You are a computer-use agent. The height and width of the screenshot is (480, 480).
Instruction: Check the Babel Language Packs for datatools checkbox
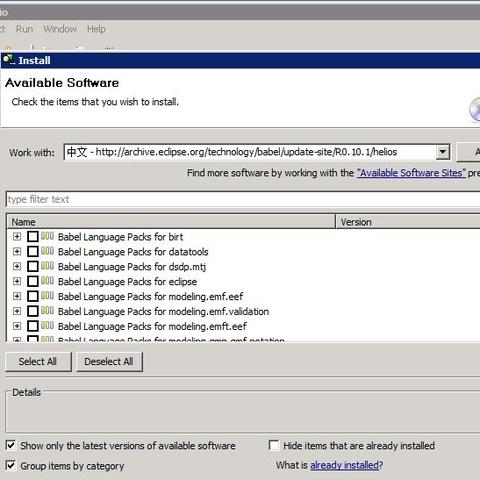[x=33, y=251]
